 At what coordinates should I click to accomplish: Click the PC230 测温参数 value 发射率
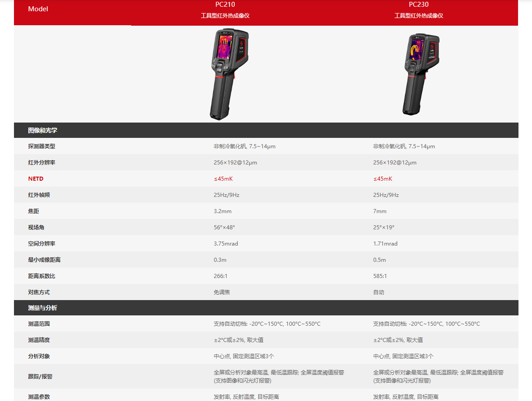(x=406, y=397)
